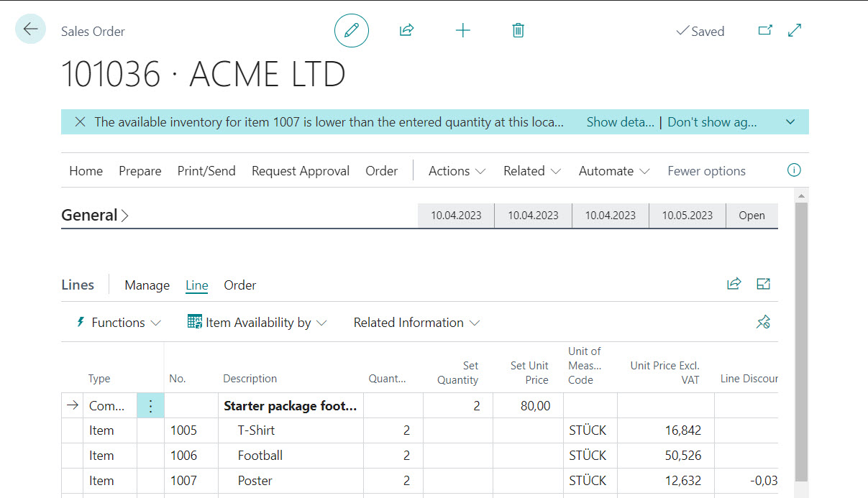The height and width of the screenshot is (498, 868).
Task: Go back using the back arrow
Action: pyautogui.click(x=30, y=29)
